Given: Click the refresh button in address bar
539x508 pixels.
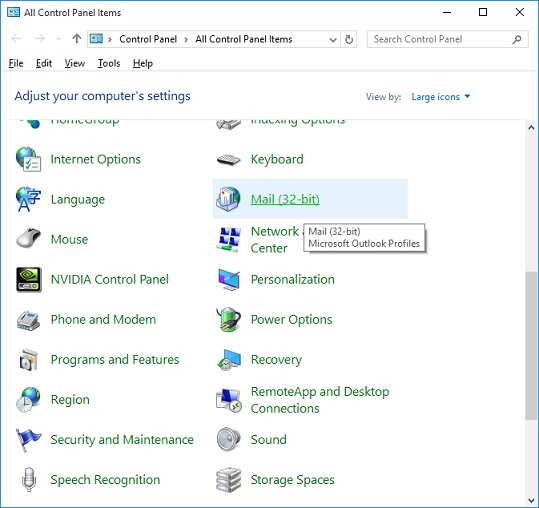Looking at the screenshot, I should click(349, 40).
